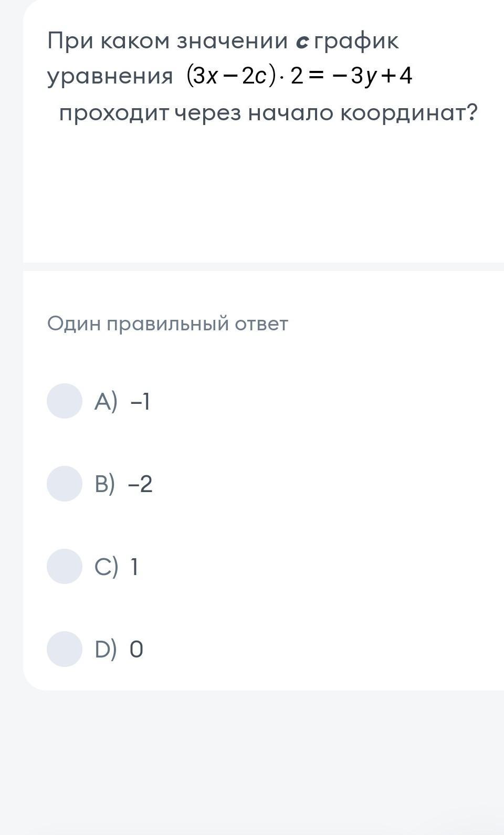Click the answer value "1" beside C)
The image size is (504, 835).
(134, 567)
